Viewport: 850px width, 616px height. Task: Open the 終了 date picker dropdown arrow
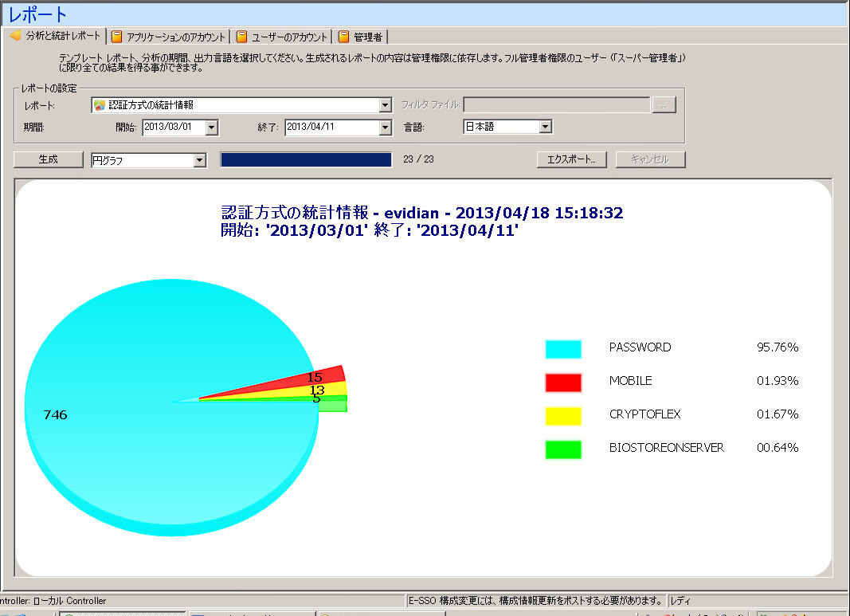point(386,127)
